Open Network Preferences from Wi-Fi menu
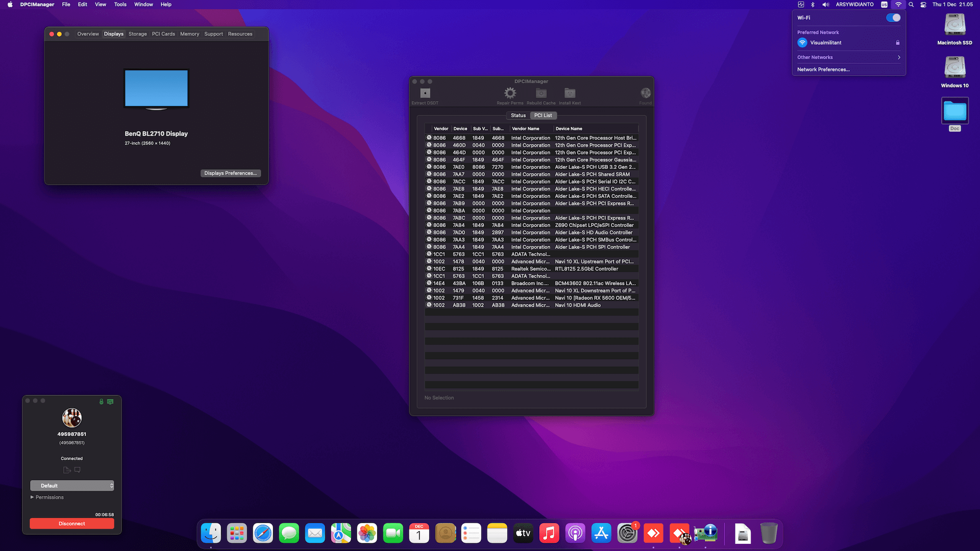This screenshot has width=980, height=551. tap(823, 69)
